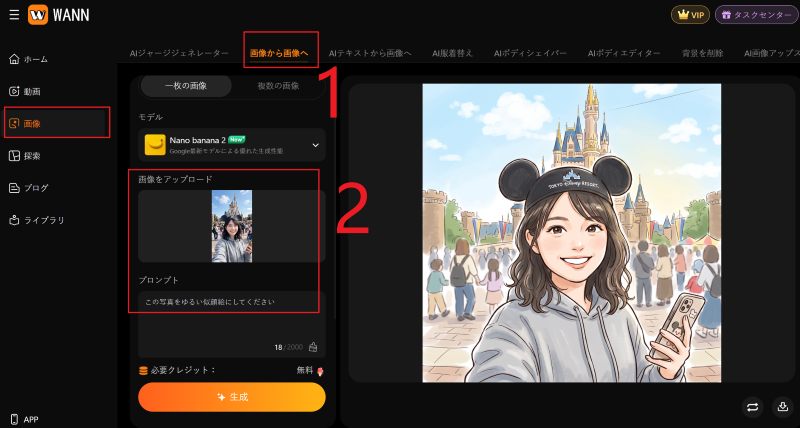Click the プロンプト label
Image resolution: width=800 pixels, height=428 pixels.
(x=159, y=280)
